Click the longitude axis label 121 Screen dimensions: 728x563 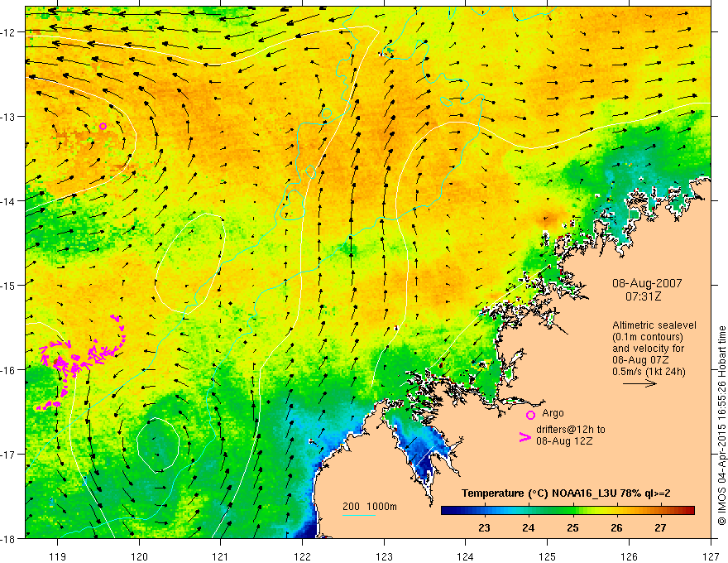(220, 556)
